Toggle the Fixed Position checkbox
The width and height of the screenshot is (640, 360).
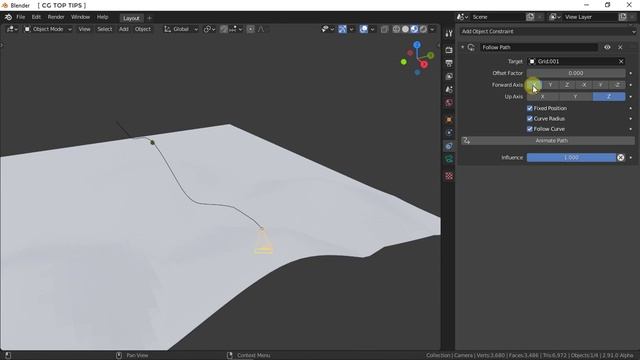pos(530,108)
